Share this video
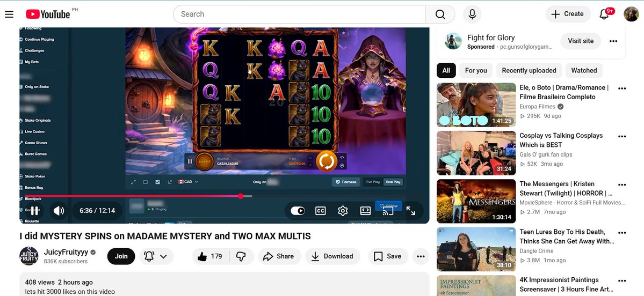 click(279, 256)
